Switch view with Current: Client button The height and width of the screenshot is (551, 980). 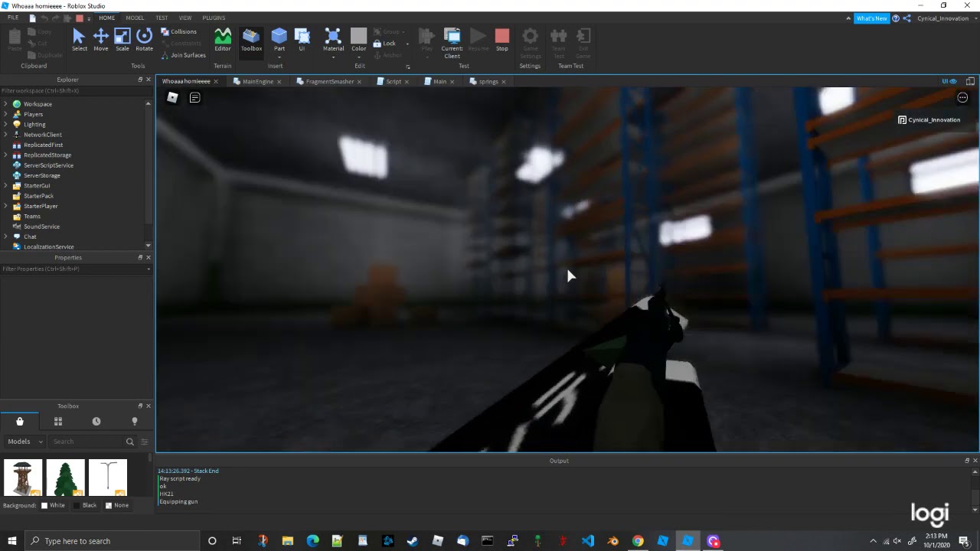pos(452,43)
